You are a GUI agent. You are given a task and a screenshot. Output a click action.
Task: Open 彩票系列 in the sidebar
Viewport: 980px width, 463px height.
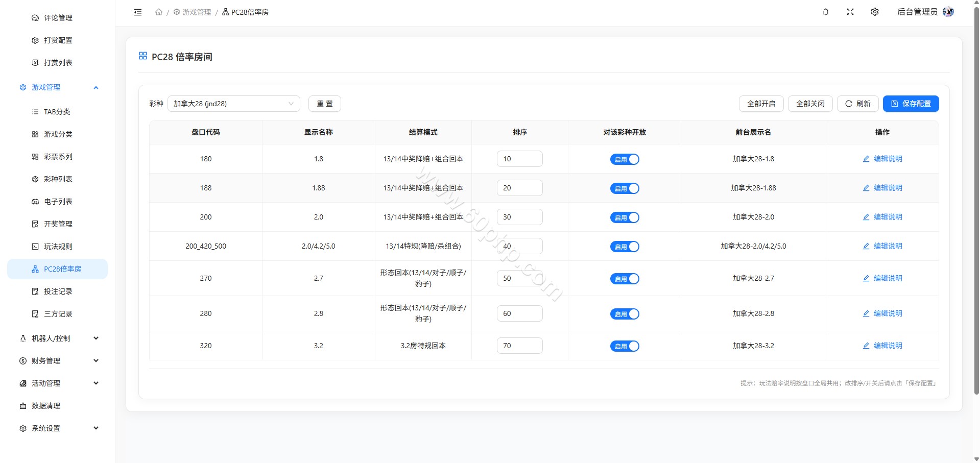coord(58,157)
